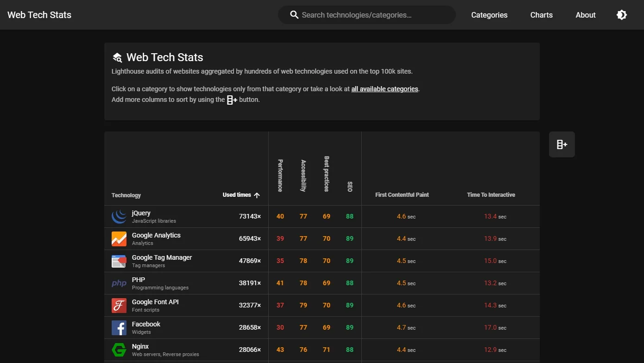Click Google Font API's accessibility score 79

tap(303, 305)
